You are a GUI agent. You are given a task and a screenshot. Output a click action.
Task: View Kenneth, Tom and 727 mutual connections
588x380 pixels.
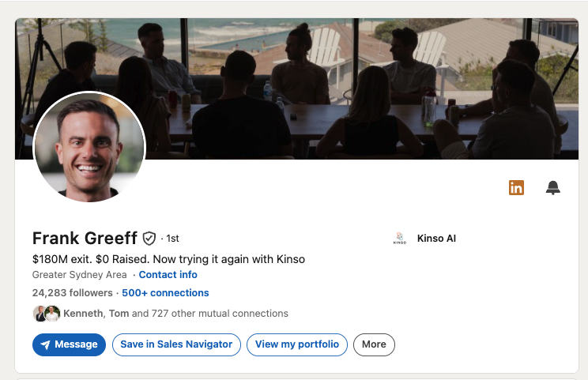pyautogui.click(x=175, y=314)
